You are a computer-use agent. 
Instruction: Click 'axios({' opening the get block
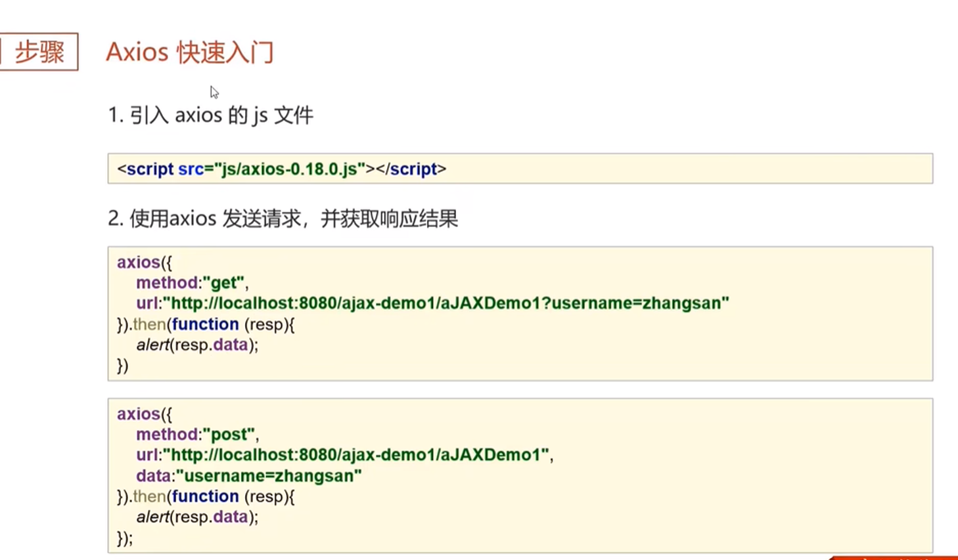145,263
